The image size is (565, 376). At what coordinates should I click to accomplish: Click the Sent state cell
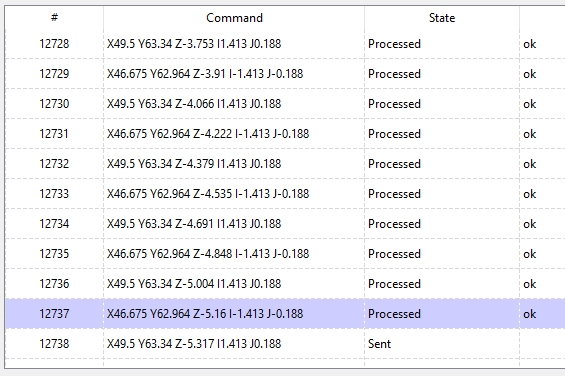pos(379,344)
